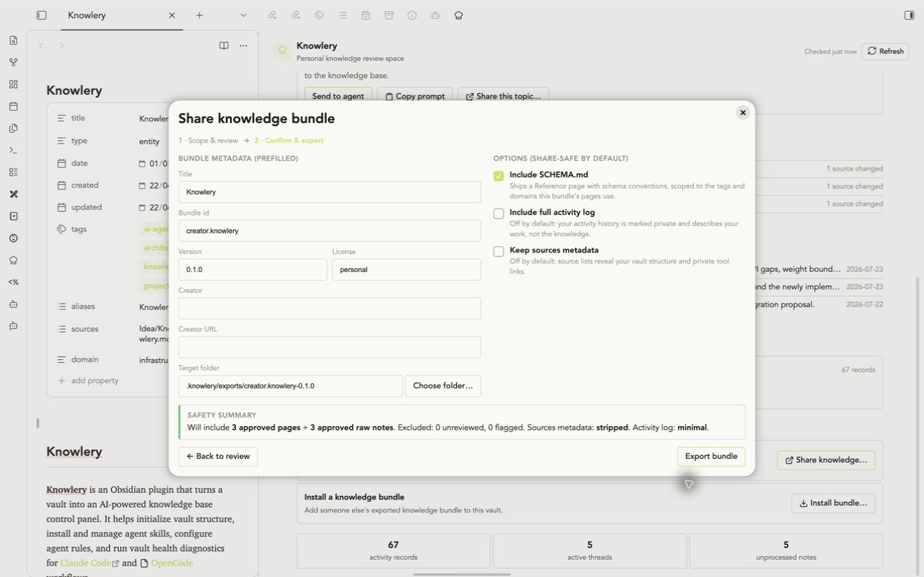This screenshot has width=924, height=577.
Task: Click Share knowledge button
Action: 826,460
